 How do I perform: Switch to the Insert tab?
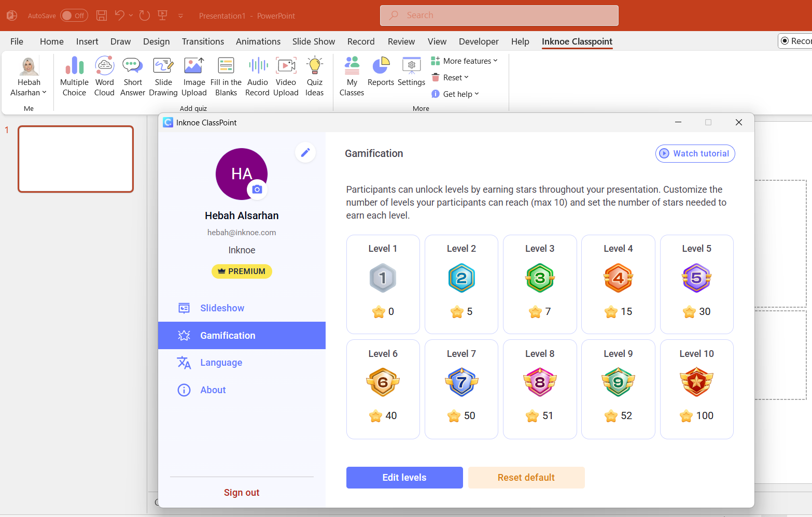click(x=87, y=41)
